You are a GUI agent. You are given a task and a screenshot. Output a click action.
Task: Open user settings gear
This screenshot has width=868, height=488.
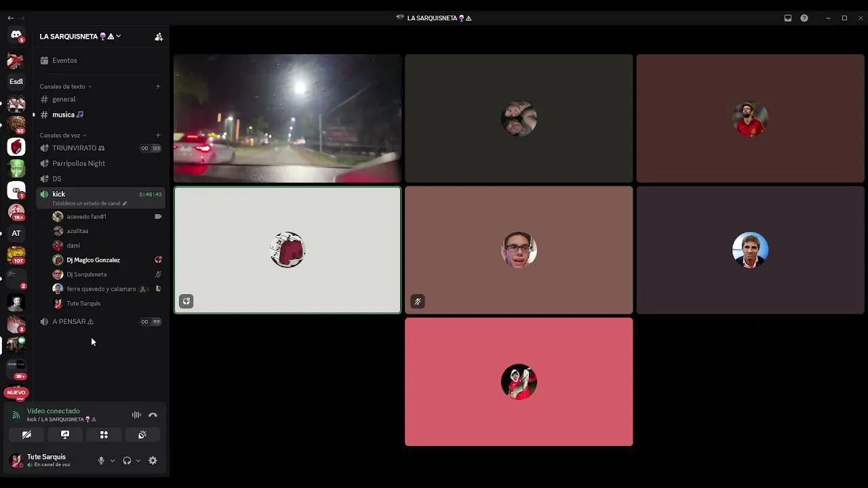tap(153, 460)
